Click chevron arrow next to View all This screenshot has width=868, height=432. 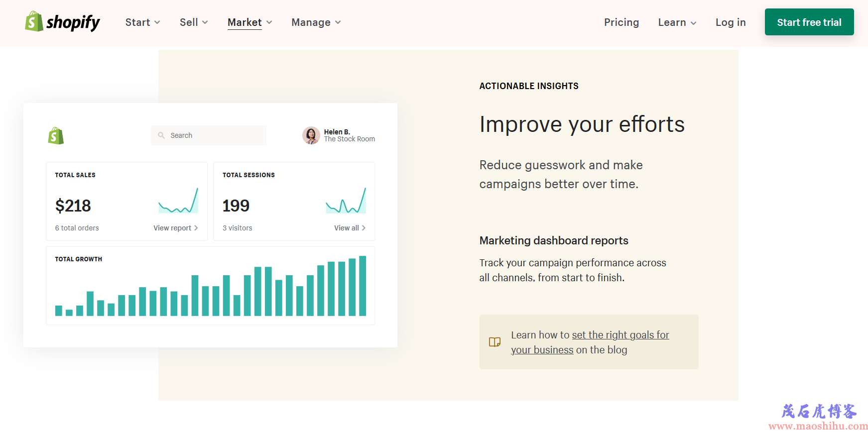[364, 228]
